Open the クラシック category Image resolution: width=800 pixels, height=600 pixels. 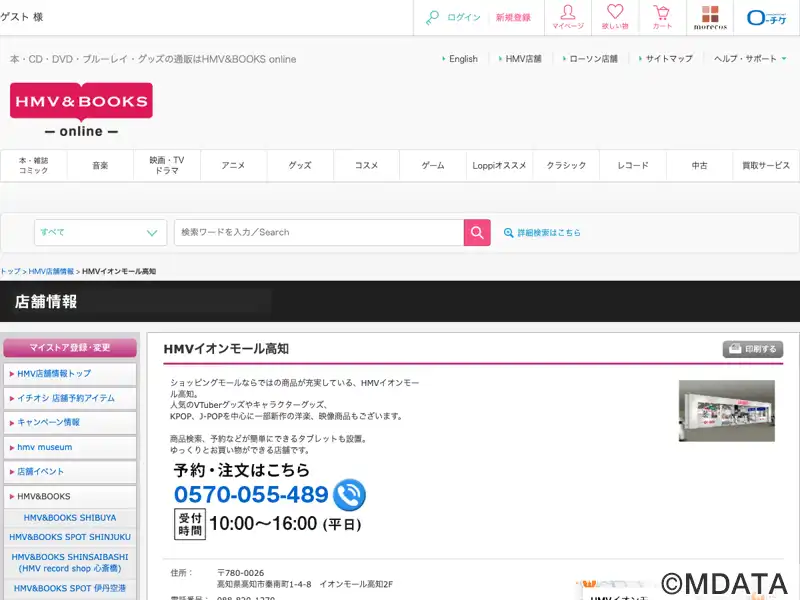[x=566, y=165]
